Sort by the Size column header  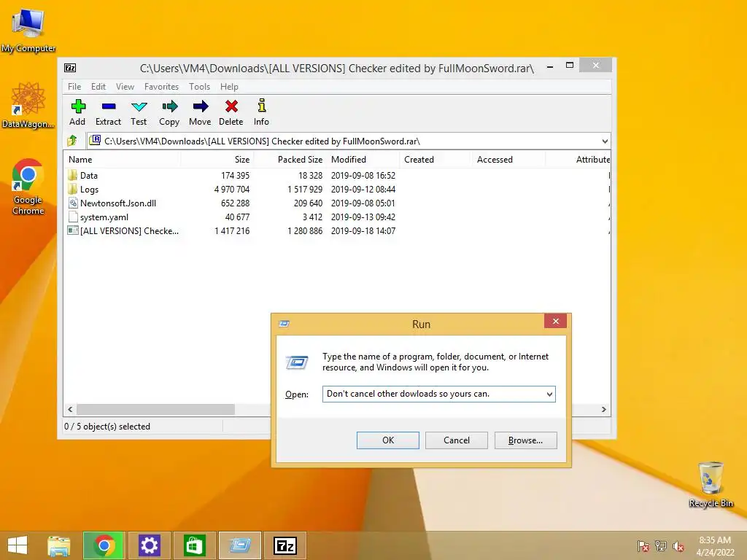tap(217, 160)
